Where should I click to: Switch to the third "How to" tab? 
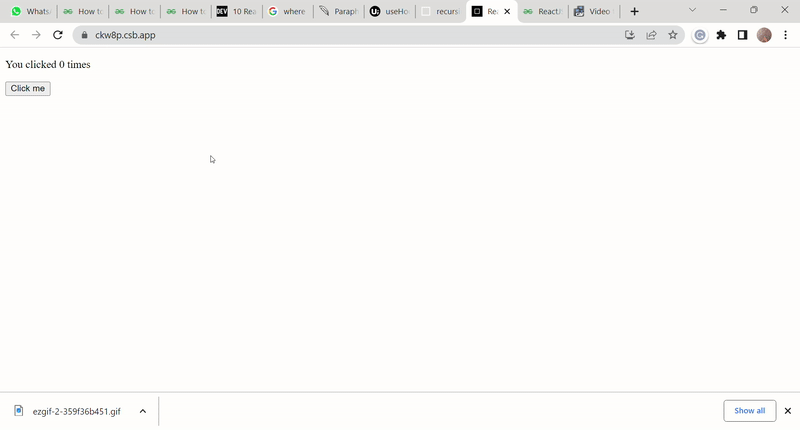pos(186,11)
